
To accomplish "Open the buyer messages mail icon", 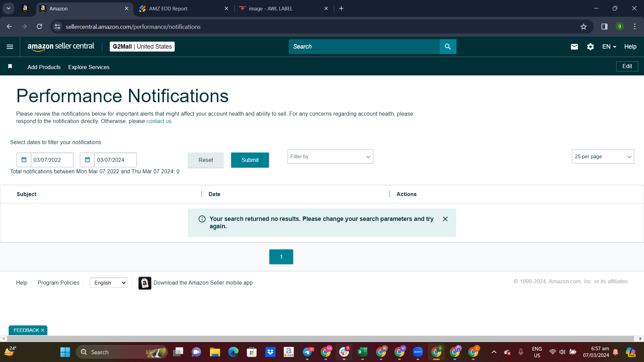I will (x=574, y=47).
